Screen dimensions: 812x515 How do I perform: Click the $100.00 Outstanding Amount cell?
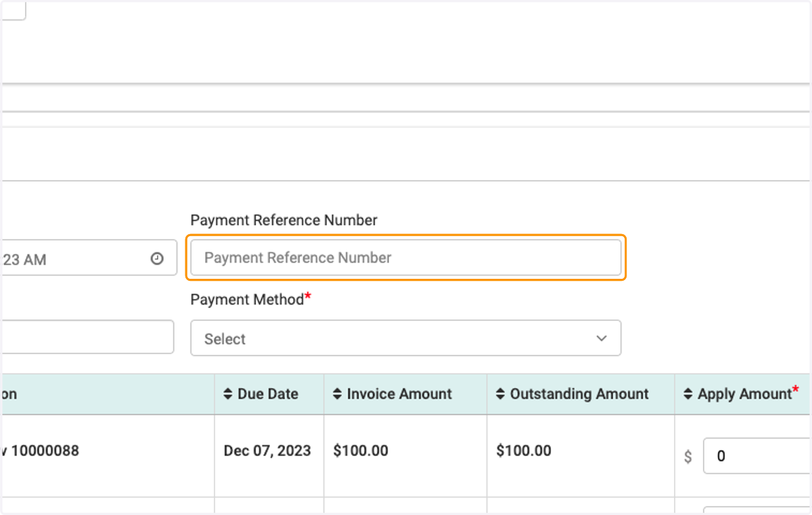(x=581, y=456)
